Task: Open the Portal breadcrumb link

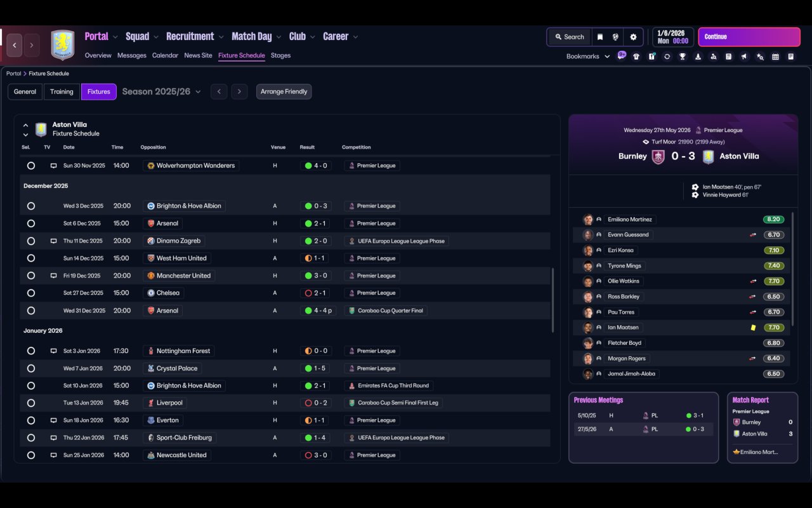Action: (x=14, y=74)
